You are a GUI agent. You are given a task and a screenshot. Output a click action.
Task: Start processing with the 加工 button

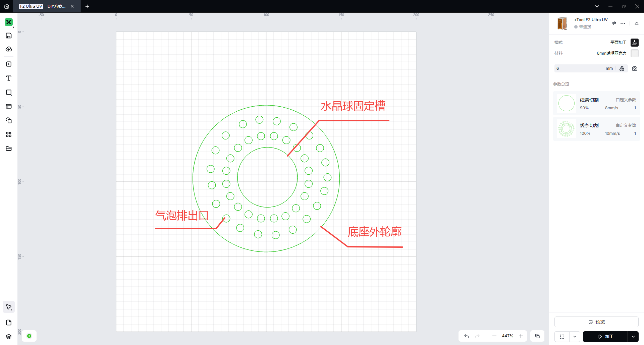(605, 336)
